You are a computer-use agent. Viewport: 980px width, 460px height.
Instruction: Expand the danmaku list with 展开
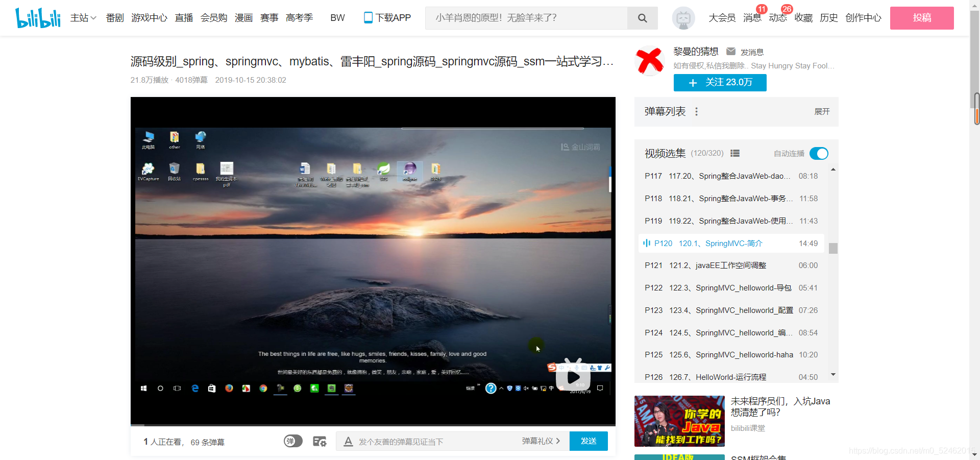[822, 111]
